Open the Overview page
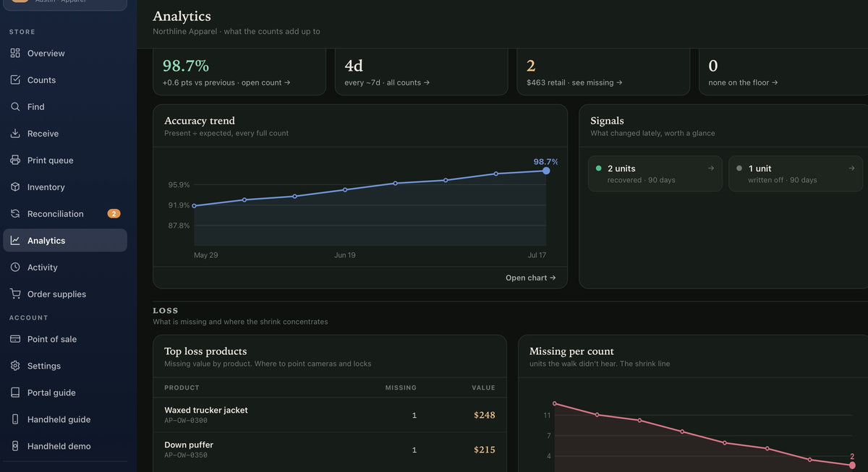868x472 pixels. pyautogui.click(x=65, y=53)
